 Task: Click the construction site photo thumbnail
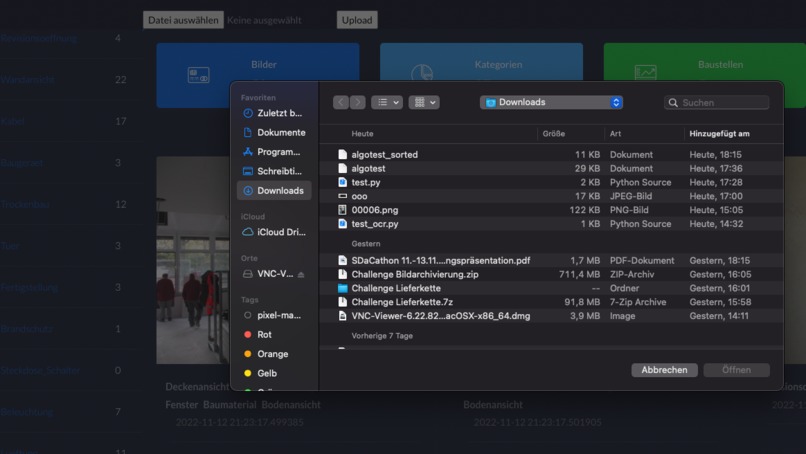(193, 260)
